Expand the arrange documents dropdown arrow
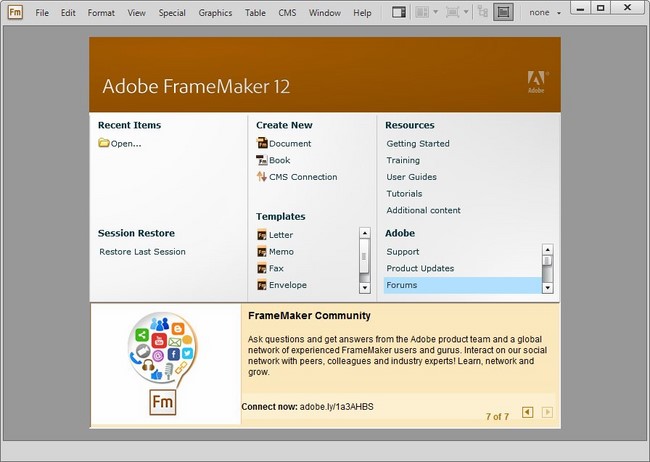The height and width of the screenshot is (462, 650). (x=436, y=13)
